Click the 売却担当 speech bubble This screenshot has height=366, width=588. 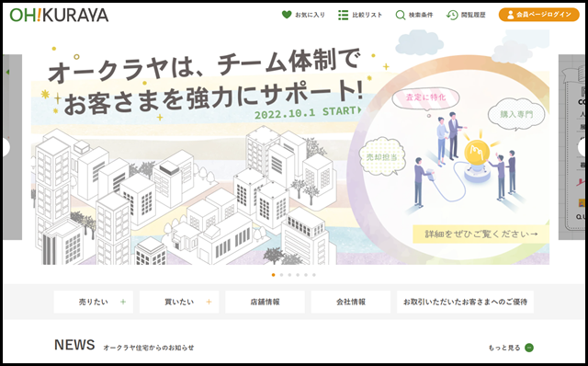point(382,157)
